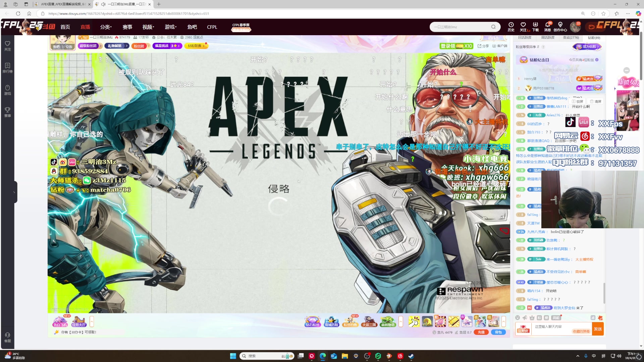The width and height of the screenshot is (644, 362).
Task: Expand the left gift panel arrow beside 任务大厅
Action: [92, 321]
